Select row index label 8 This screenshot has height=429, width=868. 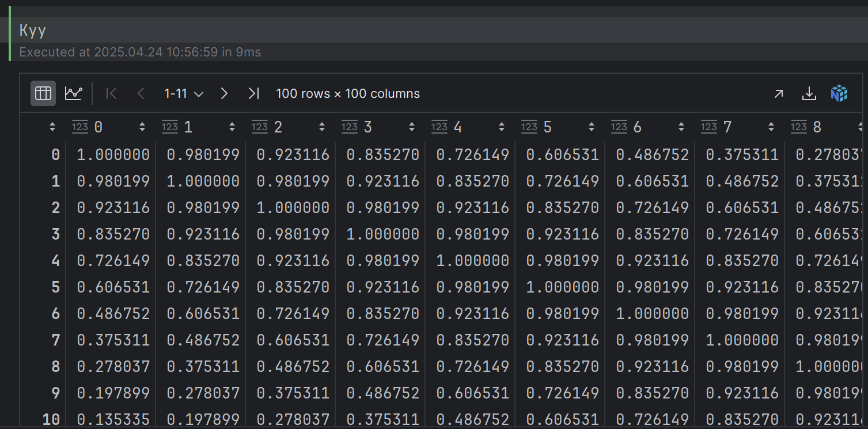coord(55,366)
